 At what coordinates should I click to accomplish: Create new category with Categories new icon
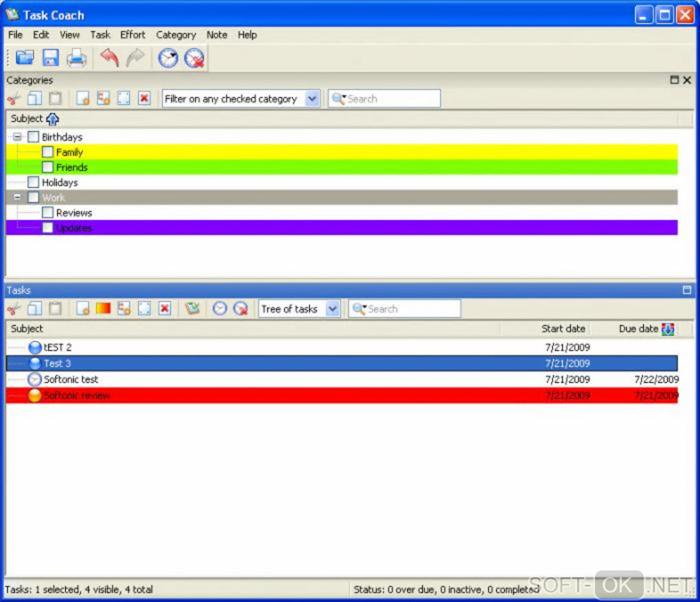click(82, 99)
